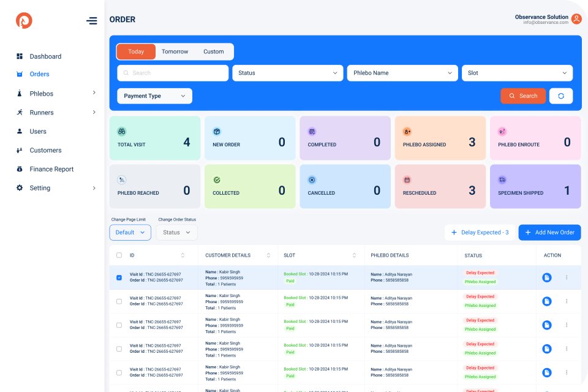This screenshot has height=392, width=588.
Task: Switch to the Tomorrow tab
Action: pos(175,51)
